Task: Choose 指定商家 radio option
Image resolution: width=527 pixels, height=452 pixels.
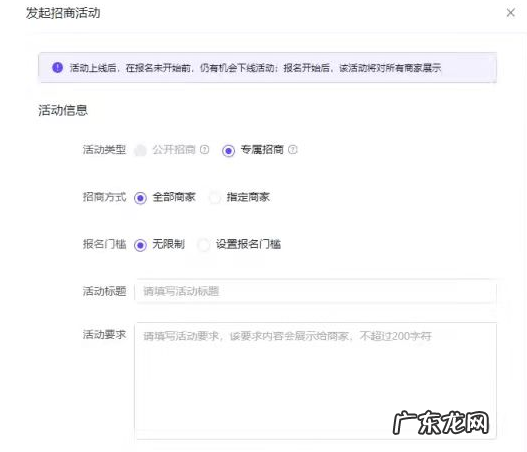Action: (214, 198)
